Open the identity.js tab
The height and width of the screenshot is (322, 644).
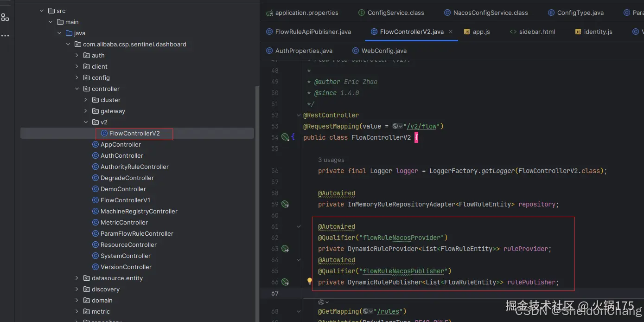(x=593, y=32)
